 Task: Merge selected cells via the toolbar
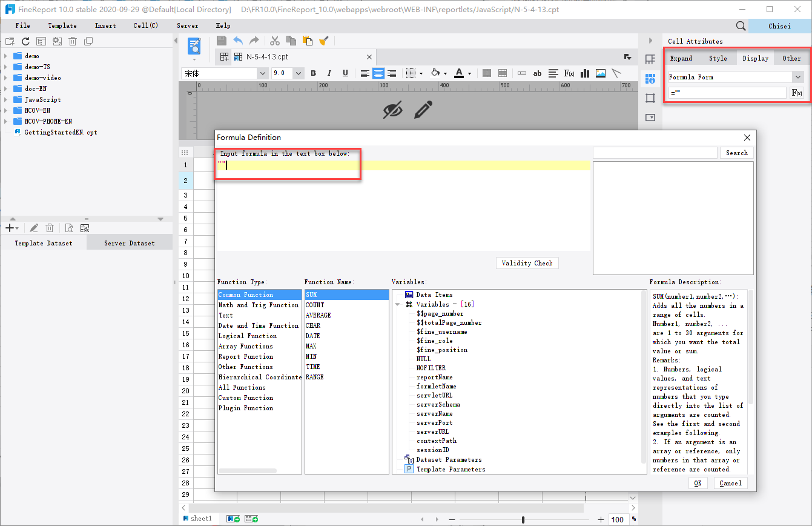click(486, 73)
